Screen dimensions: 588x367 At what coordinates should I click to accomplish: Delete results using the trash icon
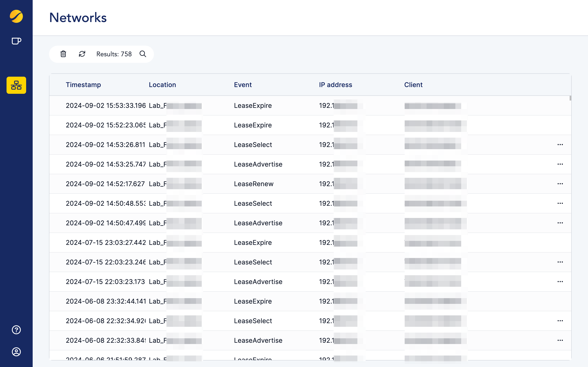[63, 54]
